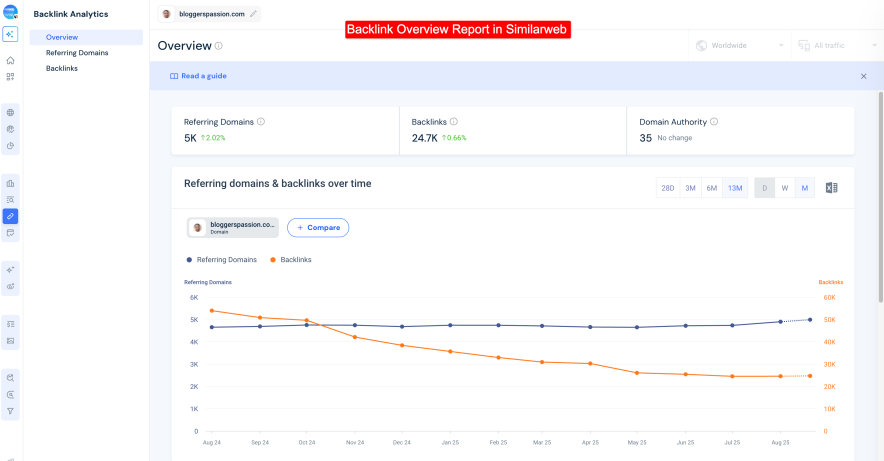Open Backlinks in side menu

[x=62, y=68]
